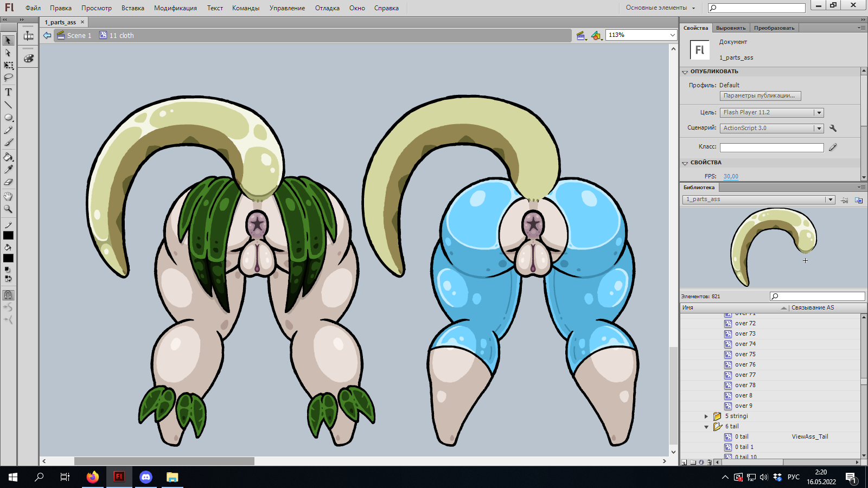Select the Oval tool
868x488 pixels.
tap(8, 117)
